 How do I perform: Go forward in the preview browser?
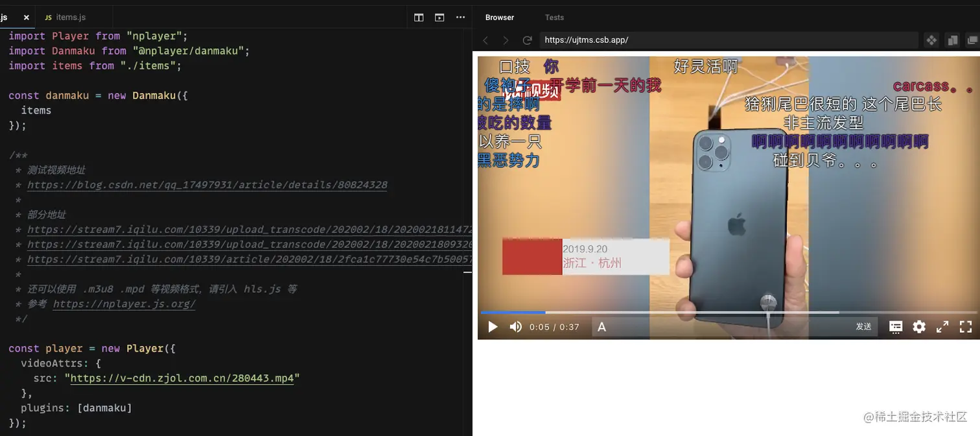pos(506,40)
